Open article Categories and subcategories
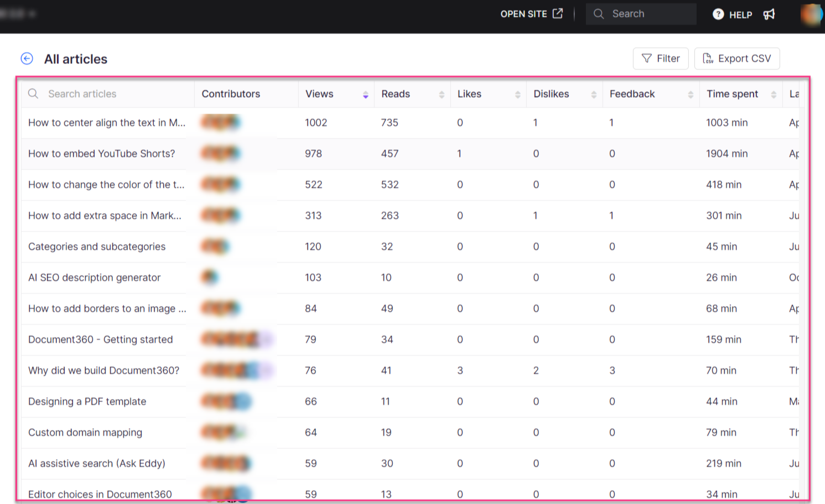Image resolution: width=825 pixels, height=504 pixels. [x=97, y=246]
